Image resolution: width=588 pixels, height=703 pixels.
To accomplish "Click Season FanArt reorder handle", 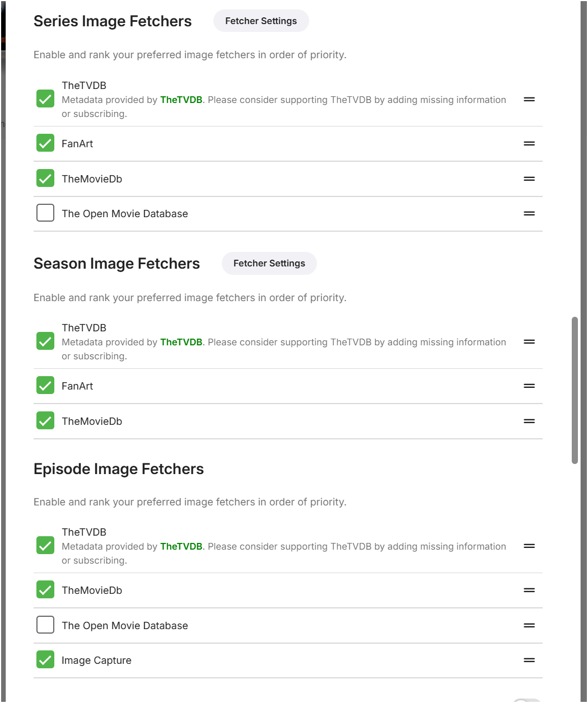I will point(529,386).
